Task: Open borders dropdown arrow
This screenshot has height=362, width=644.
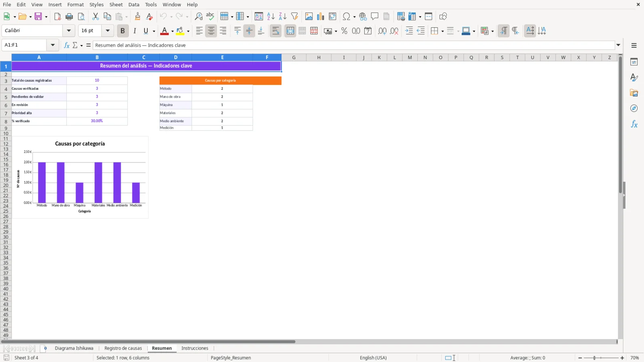Action: [x=442, y=31]
